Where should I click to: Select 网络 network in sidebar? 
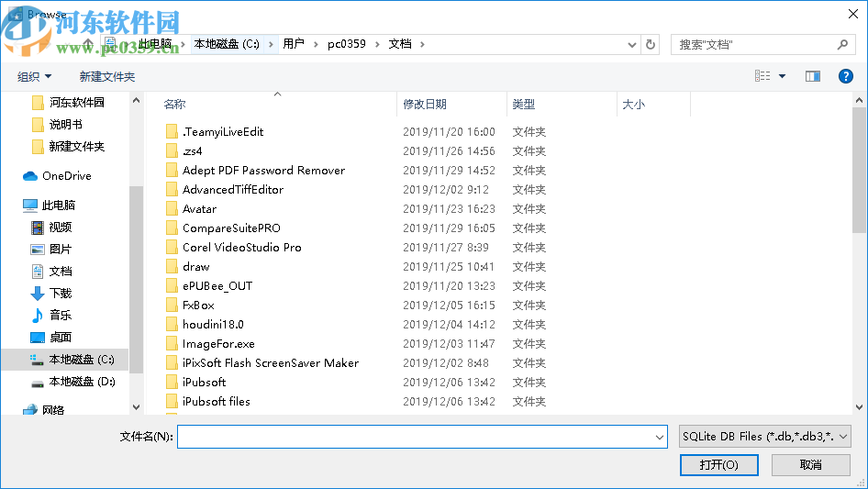click(43, 410)
